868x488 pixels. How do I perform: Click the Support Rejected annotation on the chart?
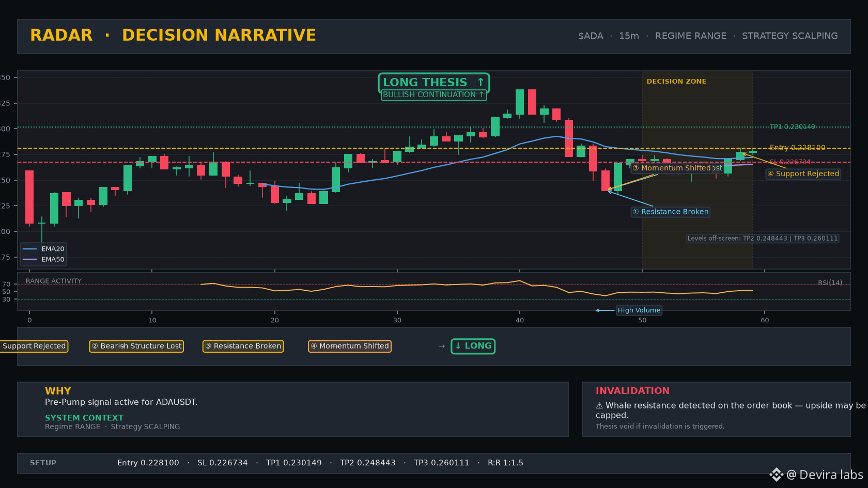point(803,174)
